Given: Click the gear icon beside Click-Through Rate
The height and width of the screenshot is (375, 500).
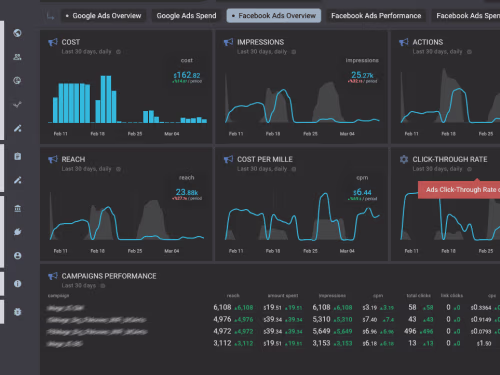Looking at the screenshot, I should pos(404,159).
